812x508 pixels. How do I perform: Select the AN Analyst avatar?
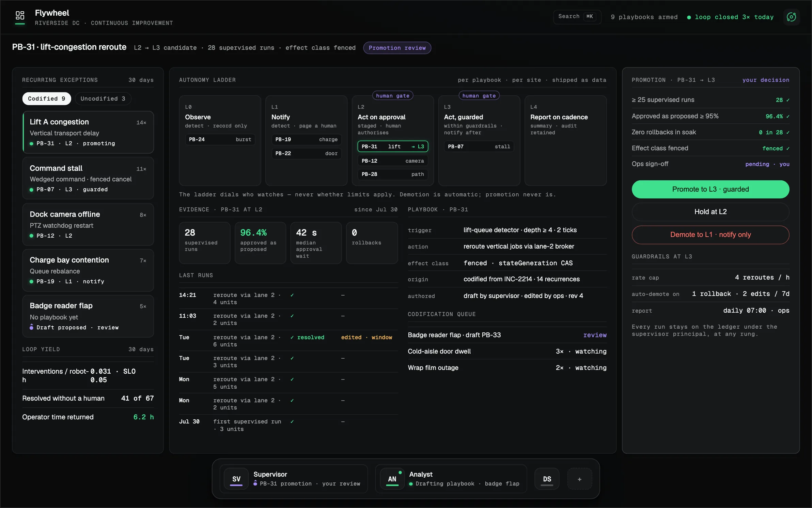tap(392, 479)
